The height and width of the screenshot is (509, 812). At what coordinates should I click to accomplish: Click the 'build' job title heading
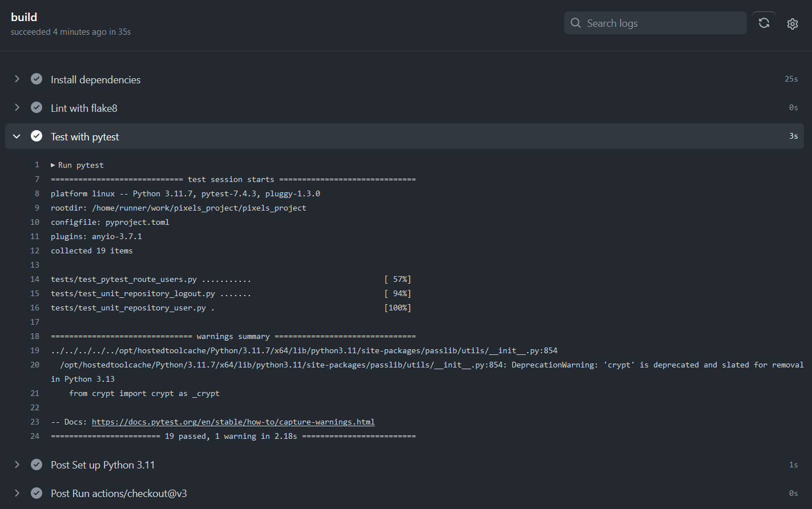click(x=24, y=17)
